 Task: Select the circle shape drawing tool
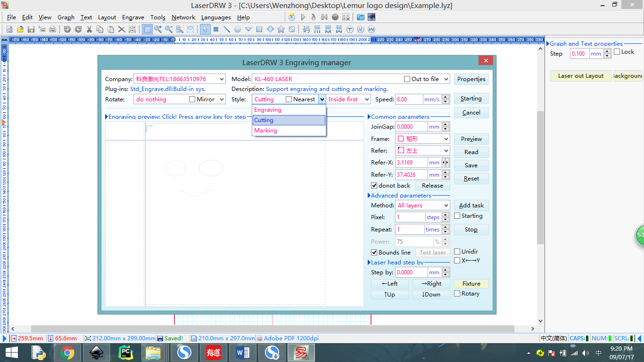(x=238, y=29)
